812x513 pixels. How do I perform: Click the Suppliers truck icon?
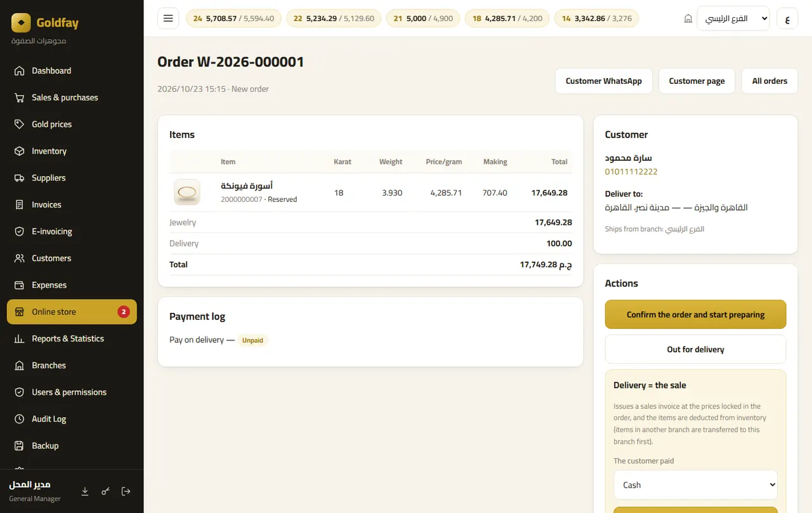(x=20, y=178)
